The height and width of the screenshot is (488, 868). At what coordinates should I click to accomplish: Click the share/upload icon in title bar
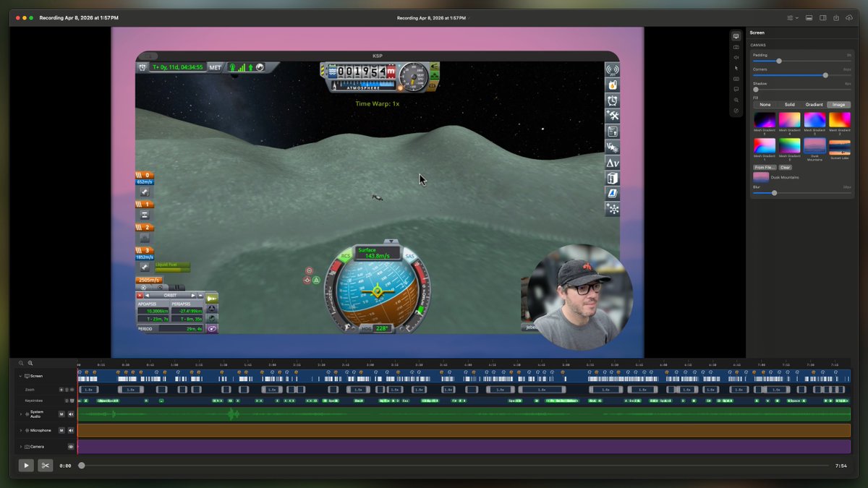[836, 17]
